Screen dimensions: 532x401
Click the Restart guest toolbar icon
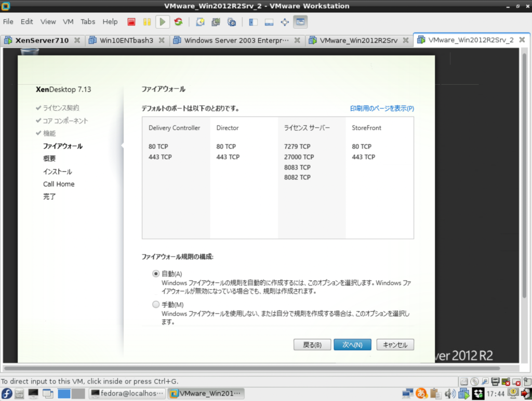(x=179, y=22)
